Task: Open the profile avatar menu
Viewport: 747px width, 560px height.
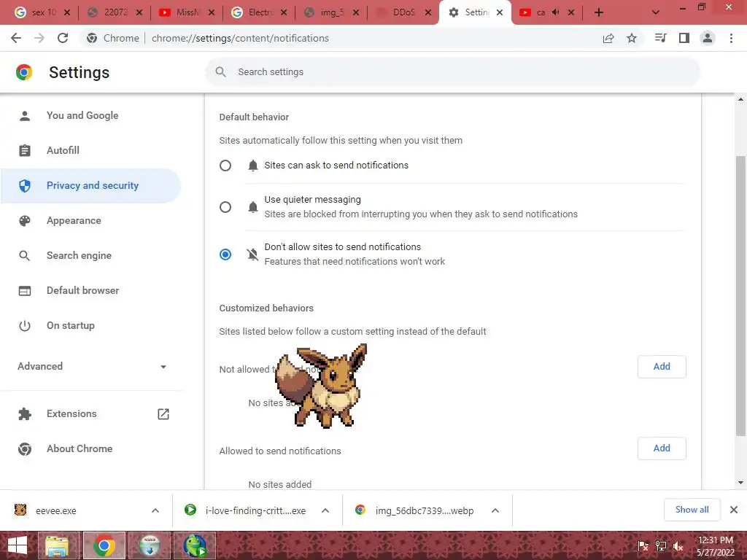Action: point(708,38)
